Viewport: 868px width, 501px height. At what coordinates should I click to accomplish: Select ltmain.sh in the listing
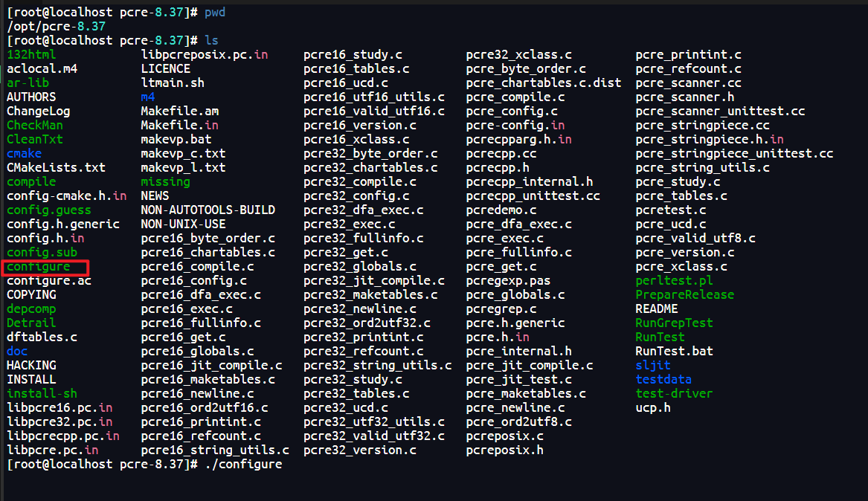173,83
